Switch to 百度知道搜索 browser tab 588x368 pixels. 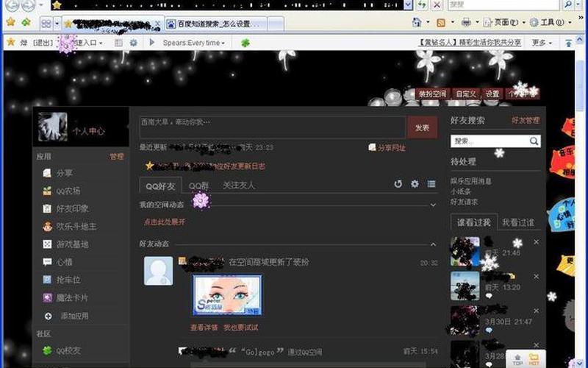pyautogui.click(x=215, y=24)
